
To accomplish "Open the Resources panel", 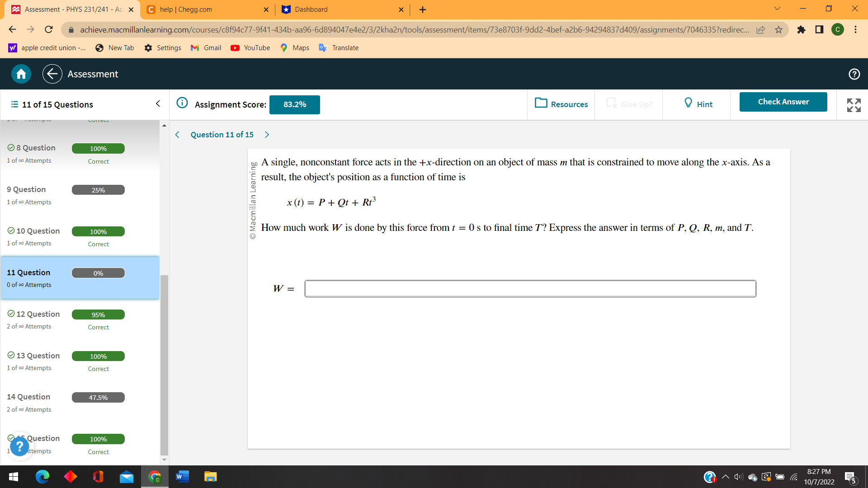I will coord(561,104).
